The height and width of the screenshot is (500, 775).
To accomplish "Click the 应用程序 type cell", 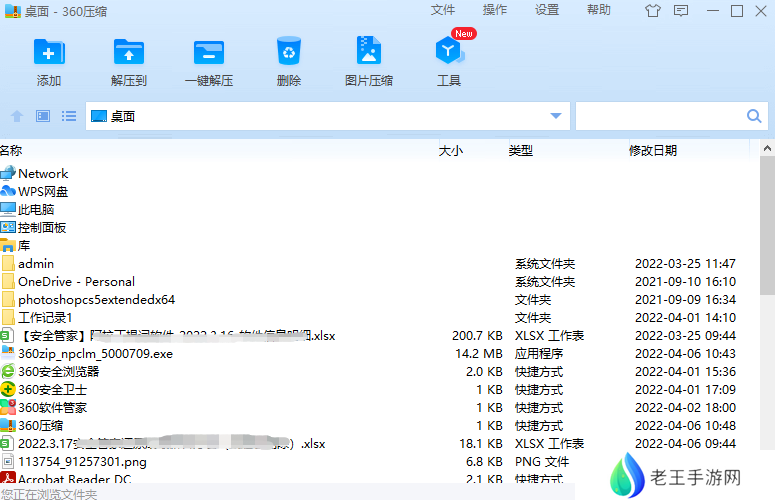I will click(x=539, y=353).
